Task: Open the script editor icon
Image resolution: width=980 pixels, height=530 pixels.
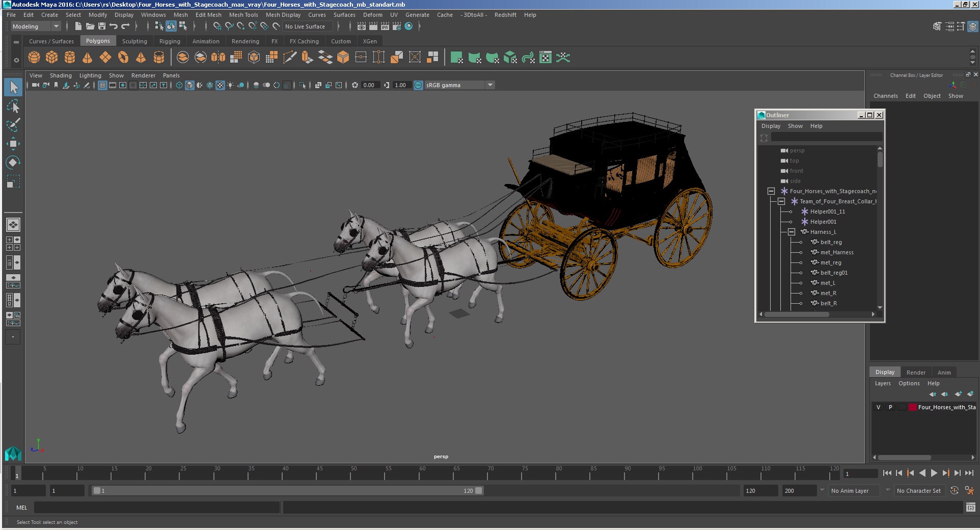Action: pyautogui.click(x=970, y=508)
